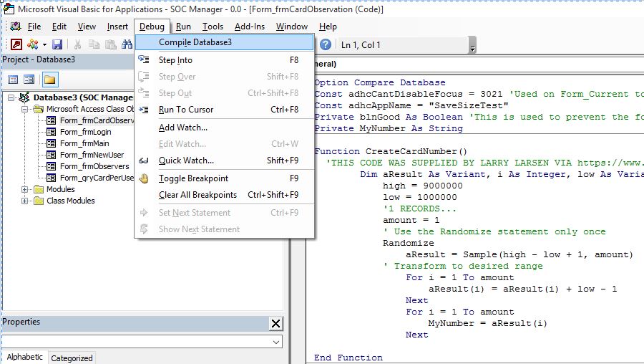Click the Save toolbar icon
644x364 pixels.
point(57,44)
